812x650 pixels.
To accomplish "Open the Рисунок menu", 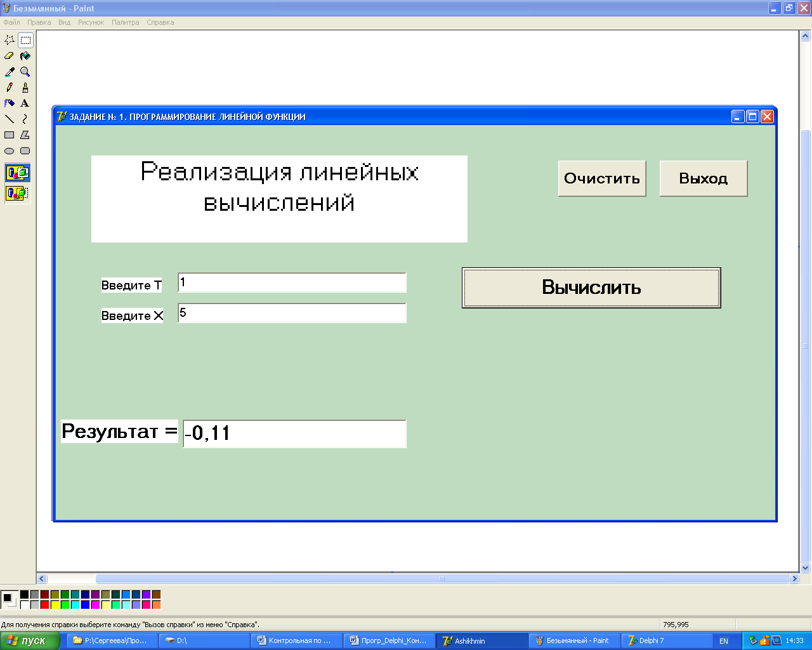I will click(x=91, y=22).
